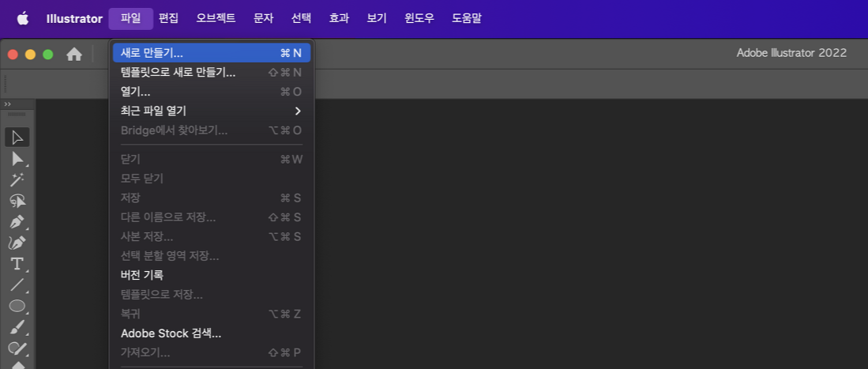Choose 버전 기록 menu item
868x369 pixels.
pos(212,275)
